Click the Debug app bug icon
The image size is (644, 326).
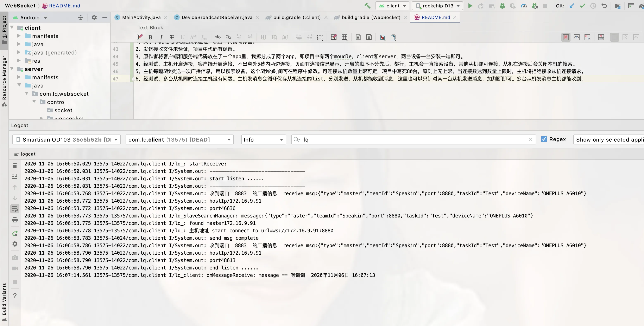(502, 6)
